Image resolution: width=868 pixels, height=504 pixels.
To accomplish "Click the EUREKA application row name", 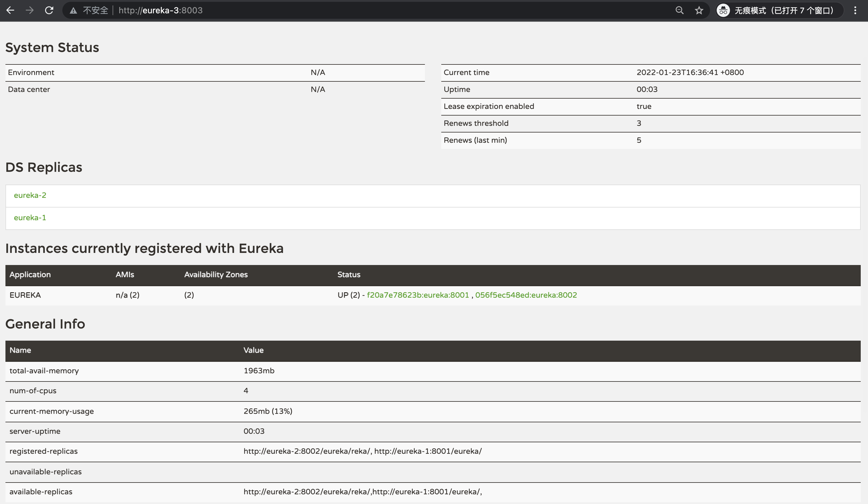I will tap(25, 295).
